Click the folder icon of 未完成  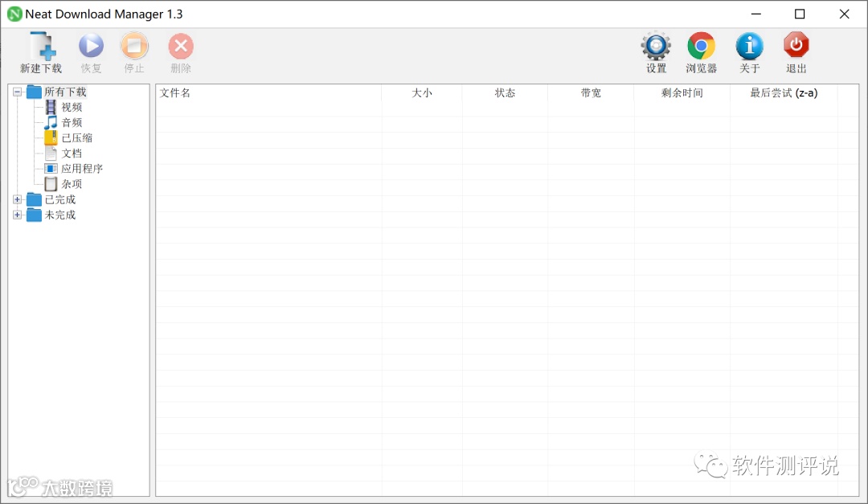[35, 215]
